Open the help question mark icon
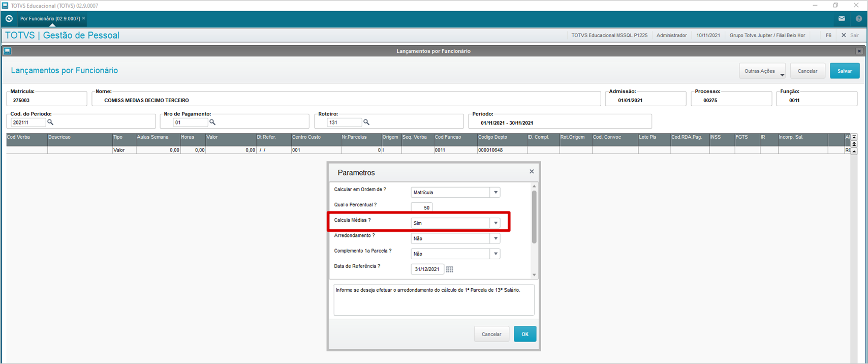This screenshot has height=364, width=868. [x=859, y=19]
